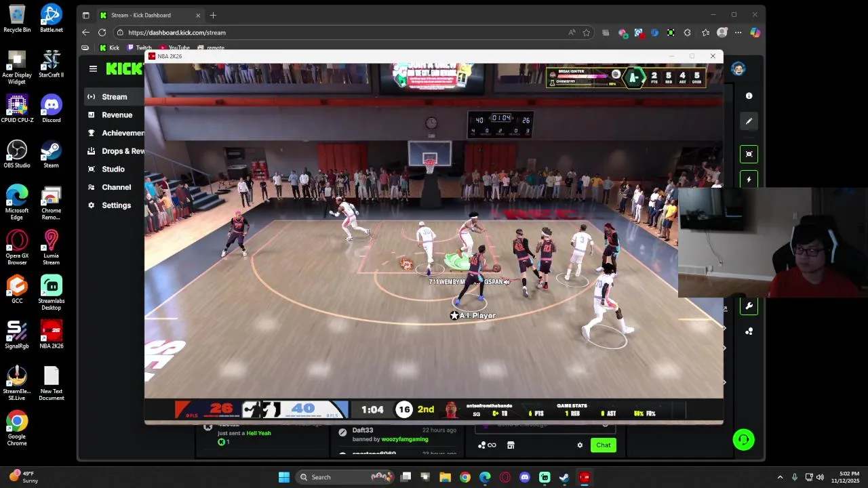This screenshot has width=868, height=488.
Task: Open the Edge tab actions menu
Action: (85, 15)
